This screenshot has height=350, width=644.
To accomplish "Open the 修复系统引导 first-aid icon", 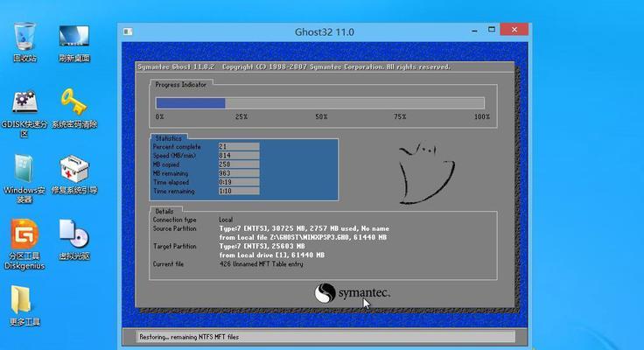I will pyautogui.click(x=74, y=174).
